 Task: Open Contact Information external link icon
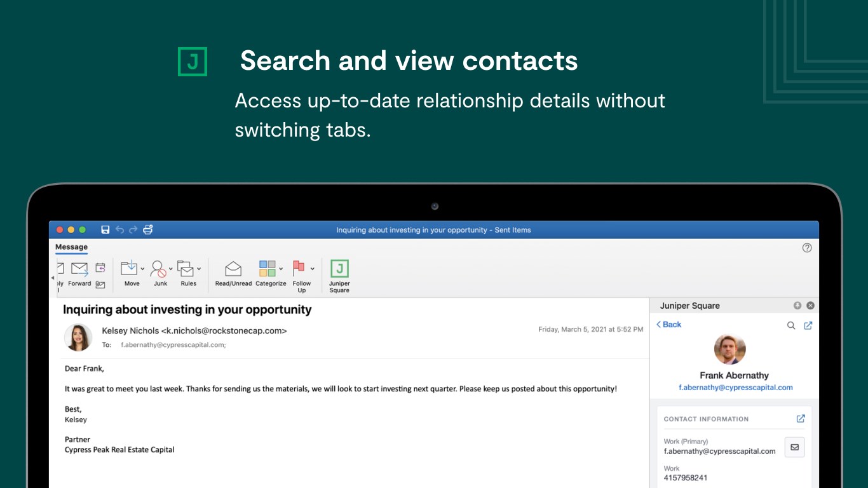(x=801, y=419)
